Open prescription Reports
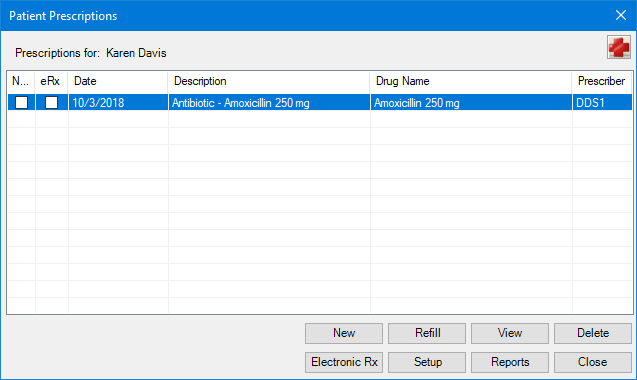 (510, 362)
